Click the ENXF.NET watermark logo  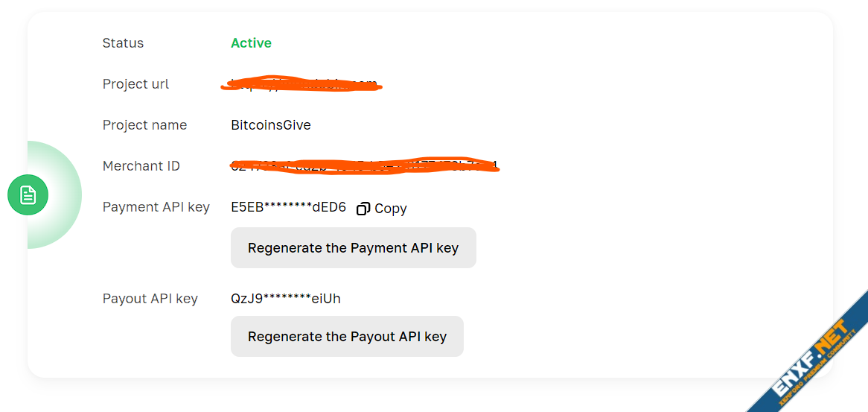click(808, 358)
